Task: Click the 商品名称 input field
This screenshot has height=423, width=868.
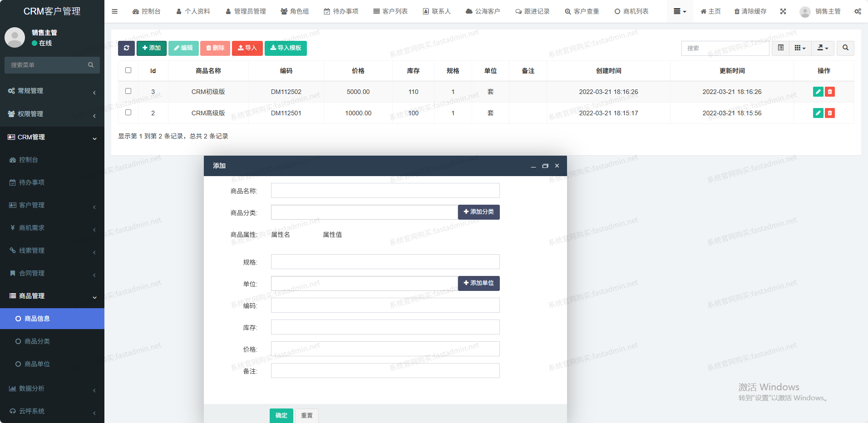Action: point(385,191)
